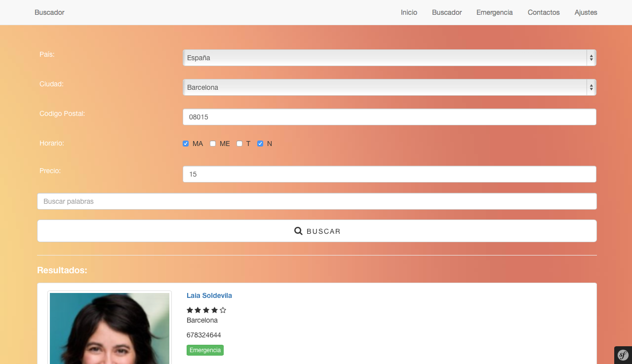Open the Laia Soldevila profile link

click(209, 295)
